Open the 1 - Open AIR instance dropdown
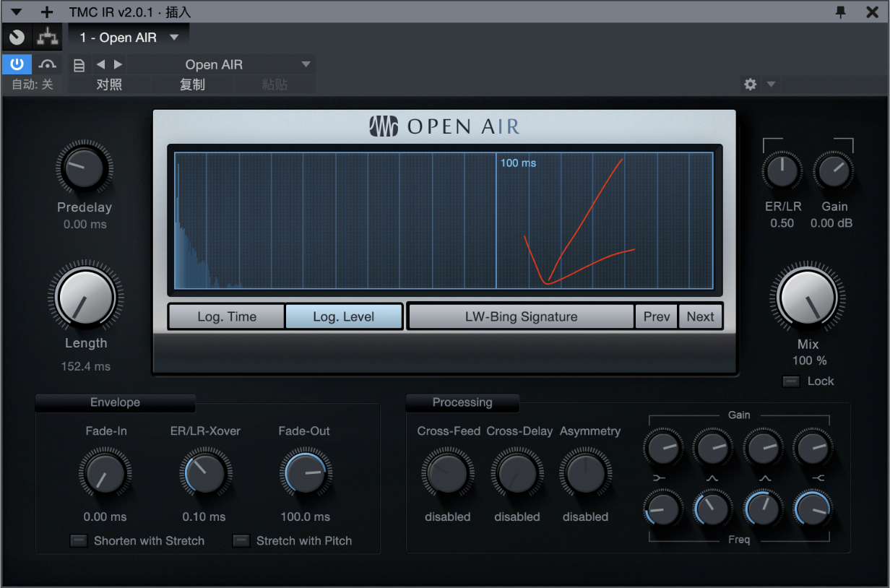 click(129, 38)
